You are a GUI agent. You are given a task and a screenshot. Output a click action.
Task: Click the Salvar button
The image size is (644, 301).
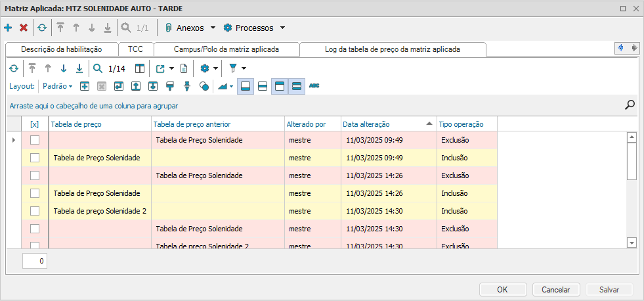tap(609, 289)
